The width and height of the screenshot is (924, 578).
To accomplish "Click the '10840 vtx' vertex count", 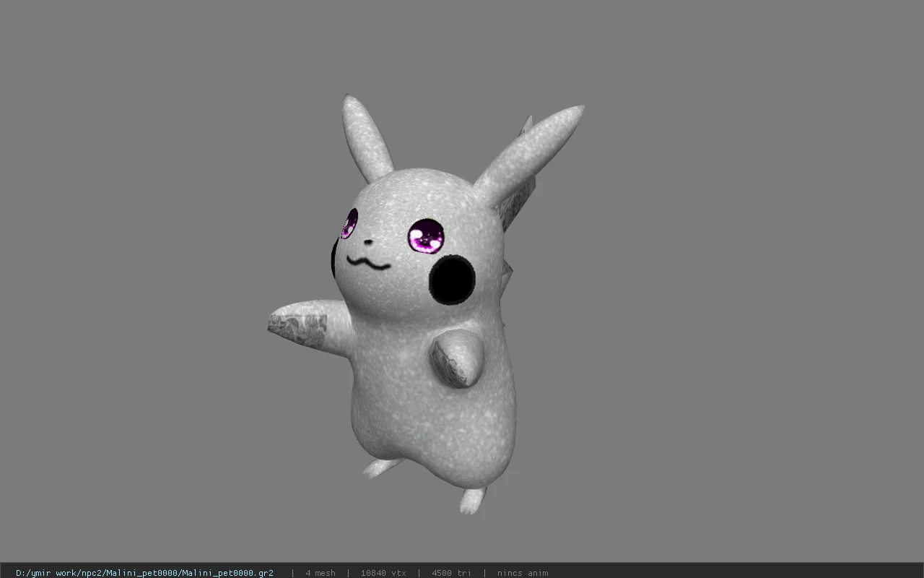I will click(x=383, y=573).
